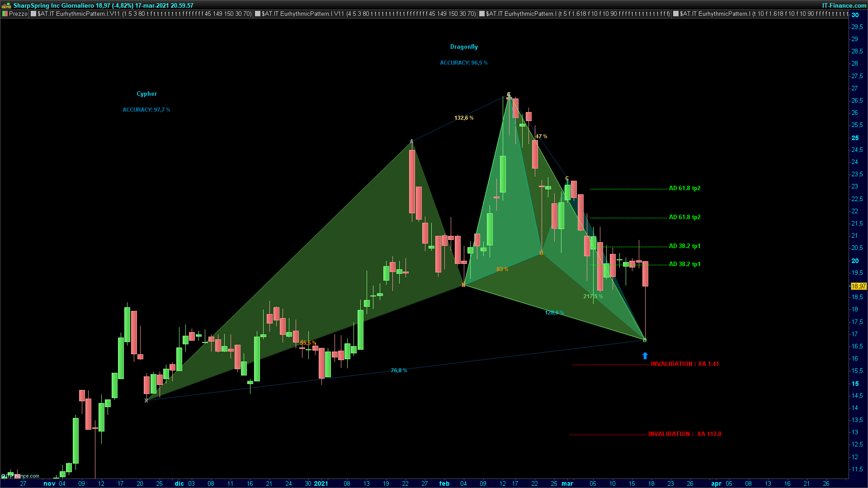Click the price scale value 25

855,138
